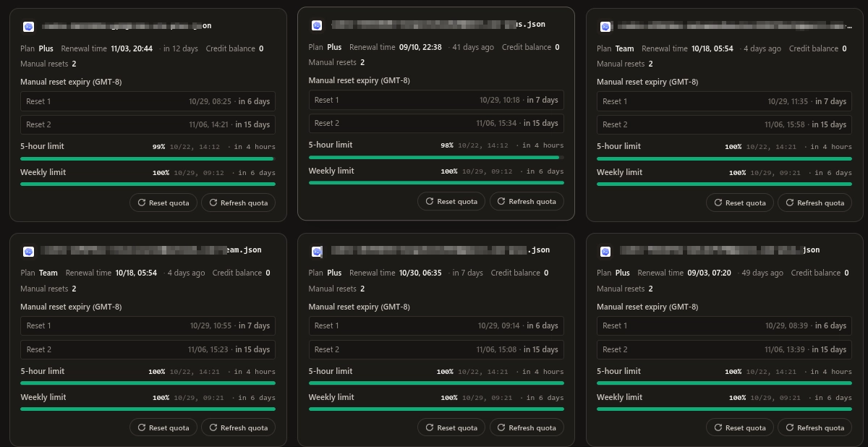Select the Reset 1 row expiring 10/29, 10:18
Image resolution: width=868 pixels, height=447 pixels.
point(436,100)
